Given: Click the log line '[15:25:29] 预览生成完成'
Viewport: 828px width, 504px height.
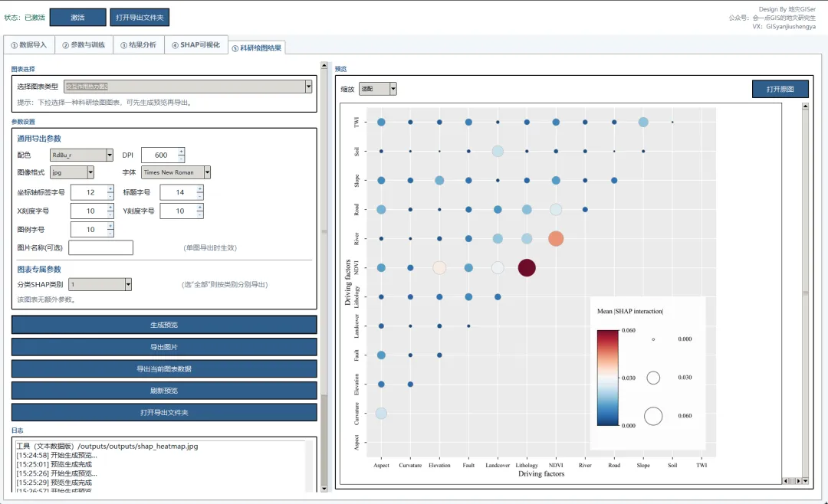Looking at the screenshot, I should (54, 483).
